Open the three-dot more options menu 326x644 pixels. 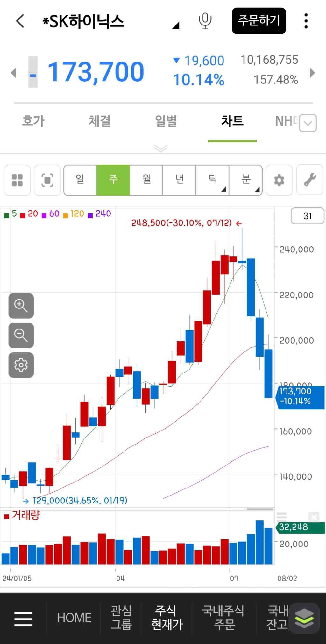306,21
